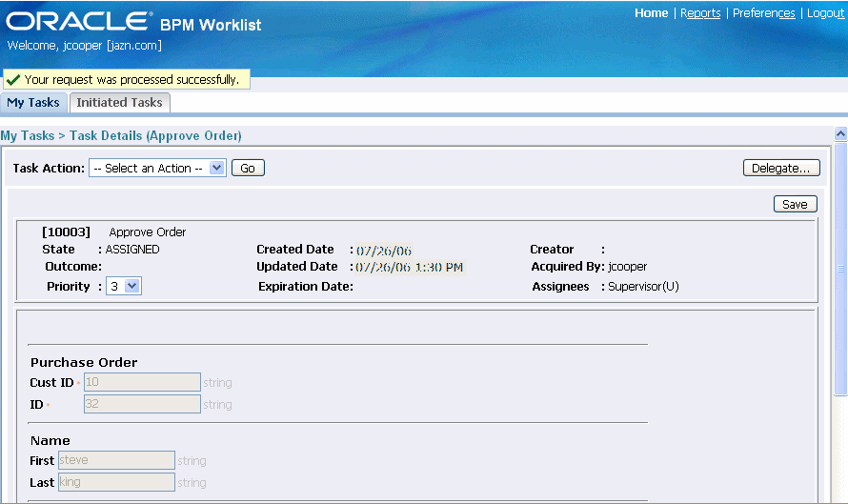Viewport: 848px width, 504px height.
Task: Open the Home page link
Action: 651,13
